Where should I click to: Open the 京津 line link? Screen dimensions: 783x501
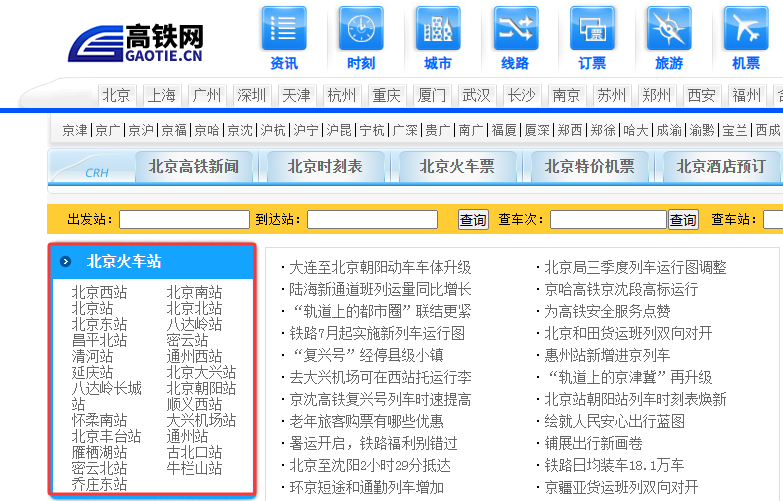point(75,130)
